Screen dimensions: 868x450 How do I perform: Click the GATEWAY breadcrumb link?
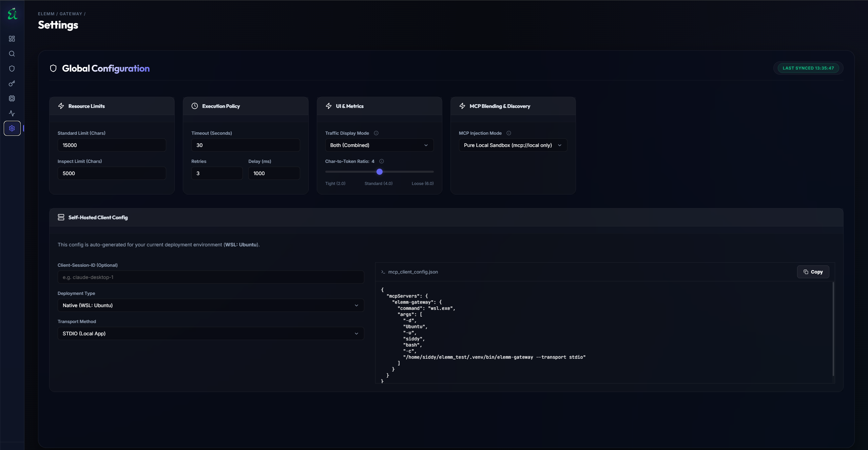click(x=71, y=14)
